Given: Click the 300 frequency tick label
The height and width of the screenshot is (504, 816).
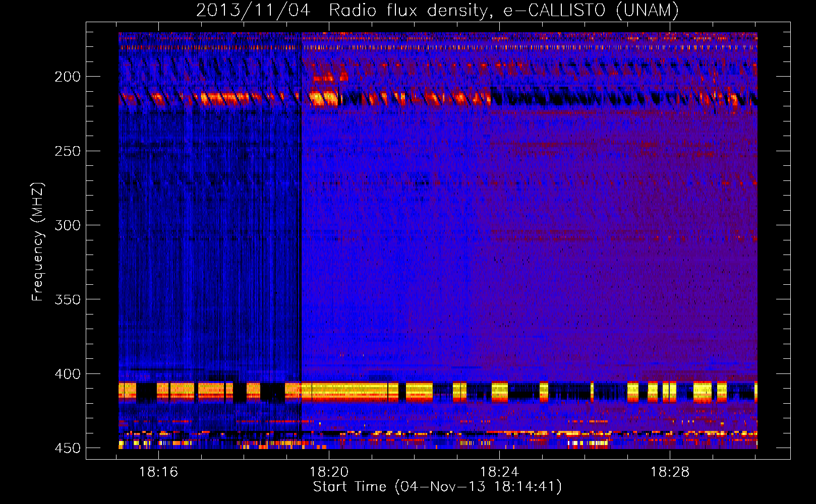Looking at the screenshot, I should coord(68,225).
